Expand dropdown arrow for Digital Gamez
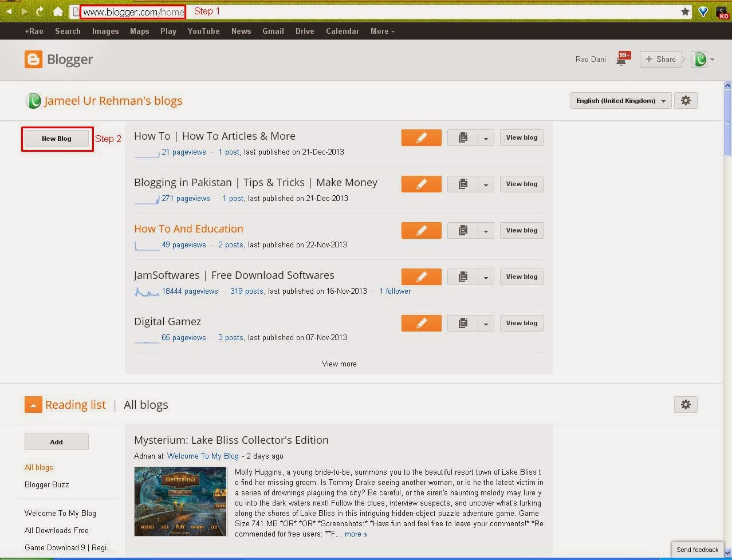This screenshot has height=560, width=732. click(x=486, y=323)
